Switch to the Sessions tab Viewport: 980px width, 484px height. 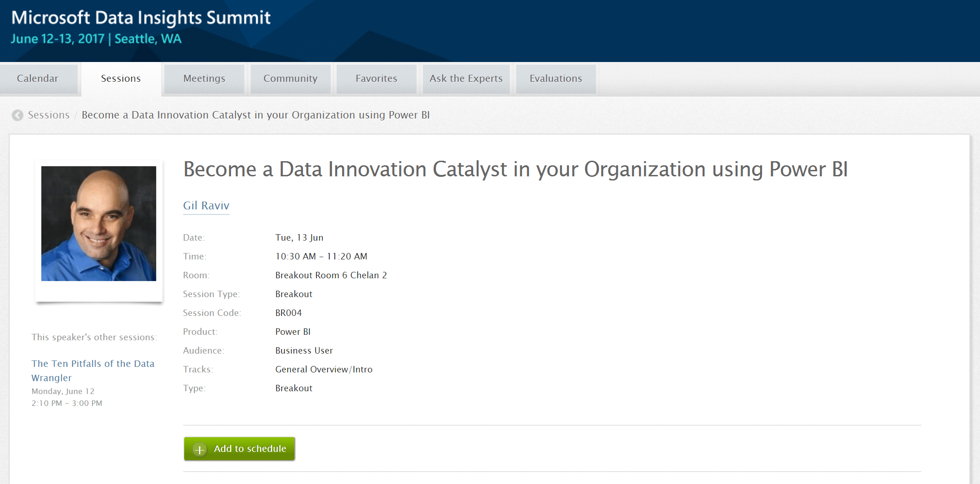pos(121,79)
